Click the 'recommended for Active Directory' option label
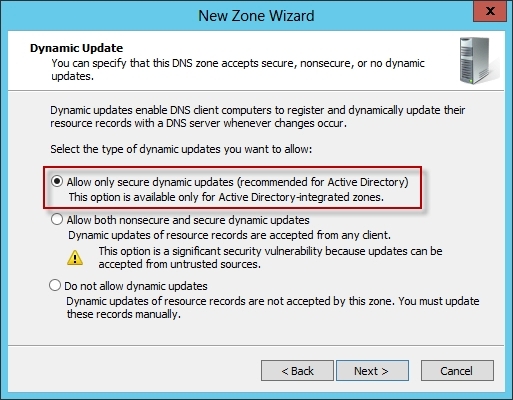The image size is (513, 400). [x=237, y=182]
